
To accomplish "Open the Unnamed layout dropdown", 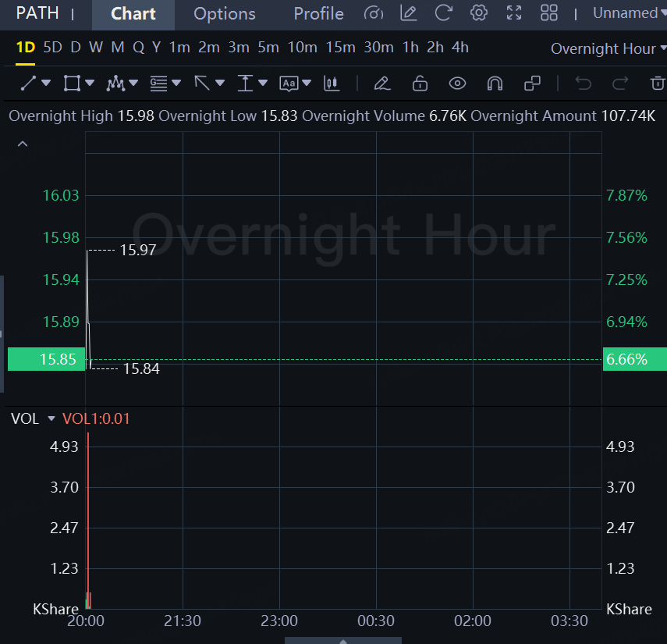I will point(629,13).
